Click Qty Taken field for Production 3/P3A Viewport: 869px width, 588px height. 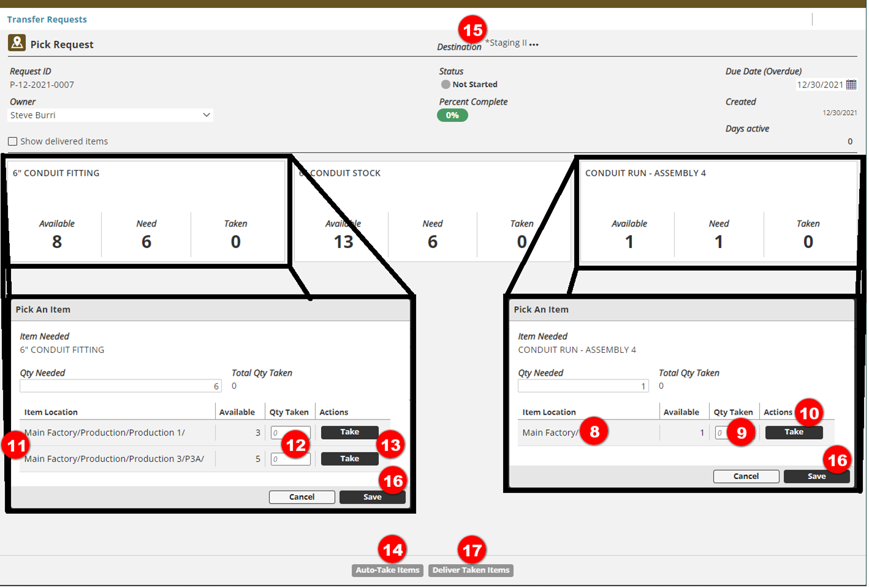pos(290,459)
